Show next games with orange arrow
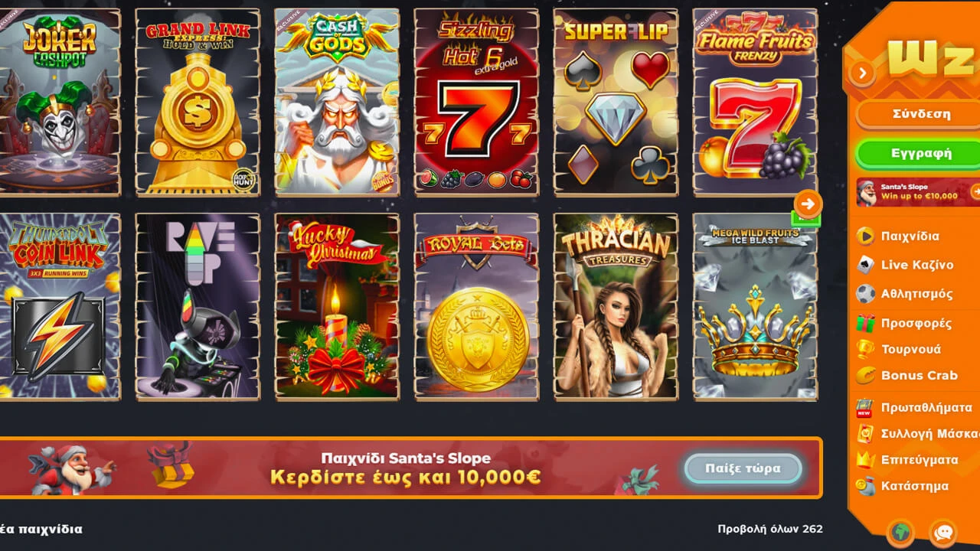This screenshot has height=551, width=980. 808,204
